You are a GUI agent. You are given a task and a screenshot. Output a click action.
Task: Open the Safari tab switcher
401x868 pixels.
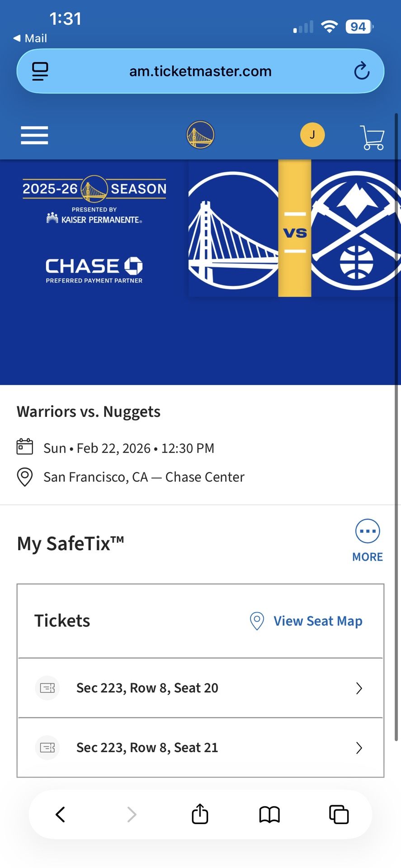(338, 815)
